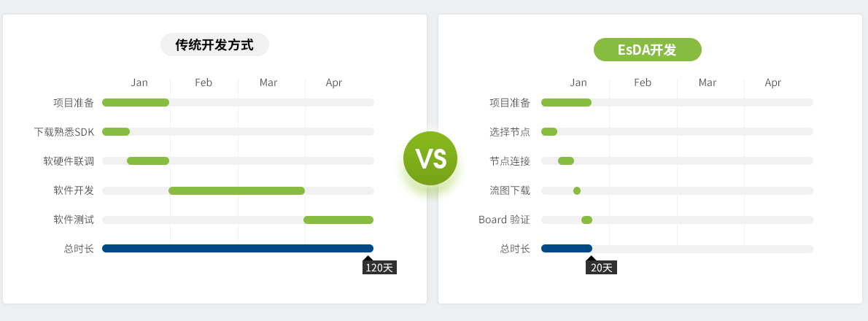Click the 项目准备 bar in the traditional chart

[136, 102]
